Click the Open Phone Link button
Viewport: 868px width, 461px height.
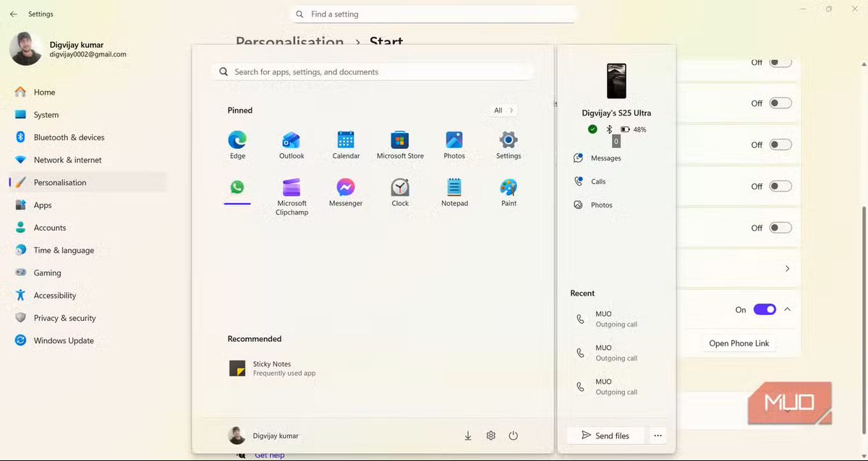(739, 343)
